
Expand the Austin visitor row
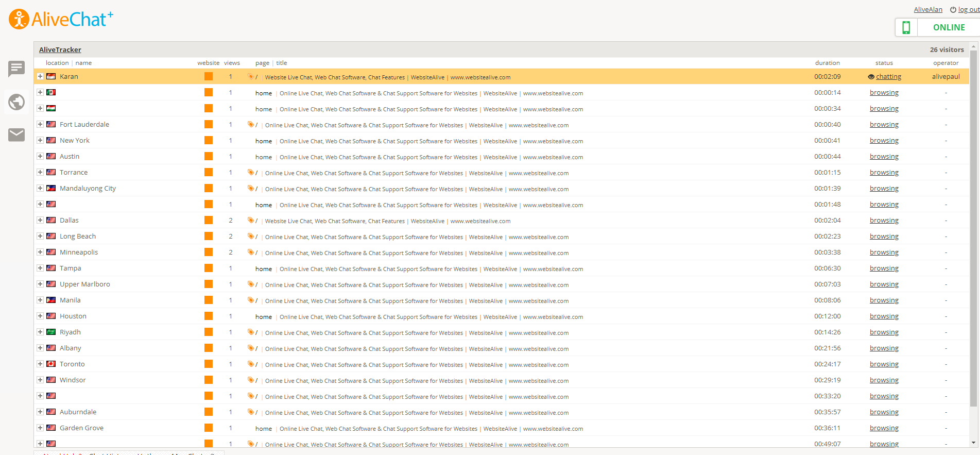(40, 156)
